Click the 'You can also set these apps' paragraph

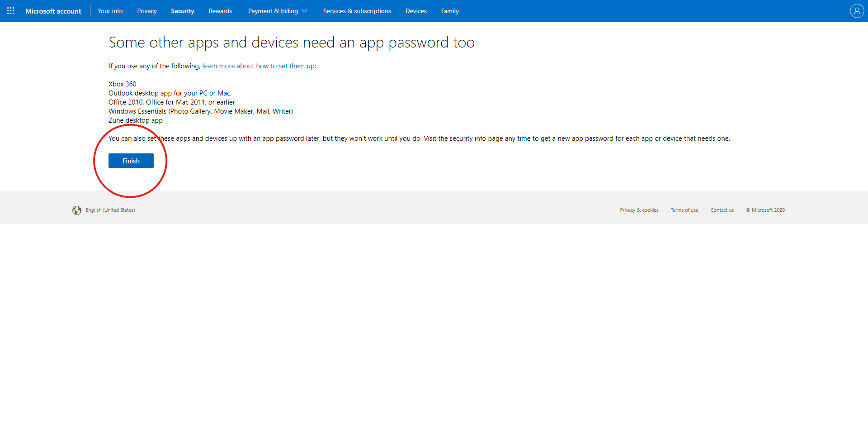pos(419,138)
